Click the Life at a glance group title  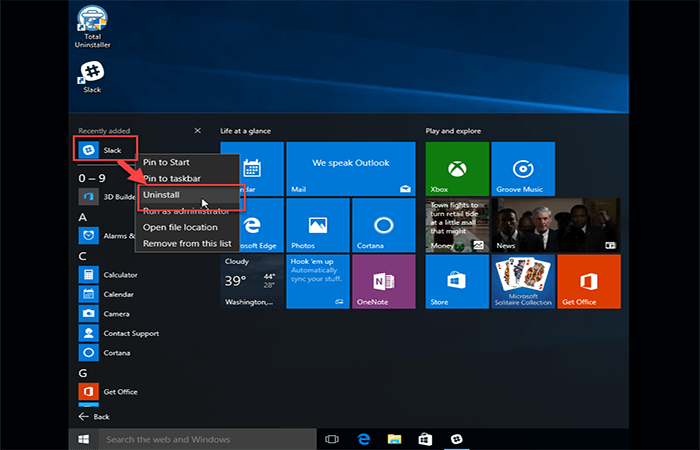pyautogui.click(x=245, y=131)
